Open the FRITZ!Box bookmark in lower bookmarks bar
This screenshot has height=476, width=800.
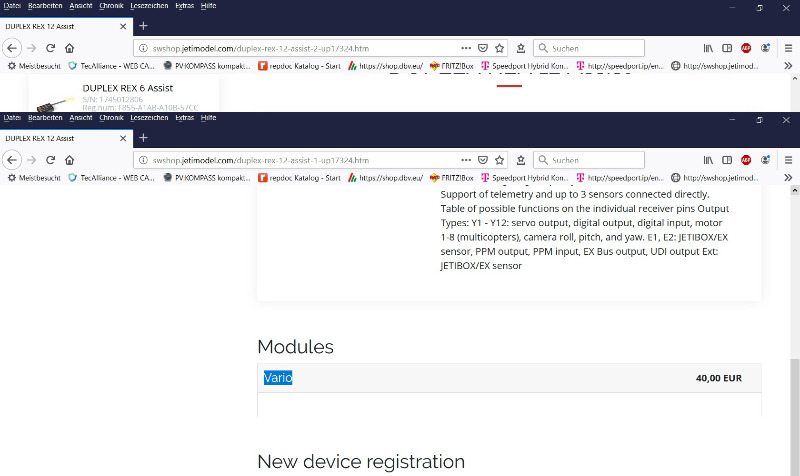452,178
